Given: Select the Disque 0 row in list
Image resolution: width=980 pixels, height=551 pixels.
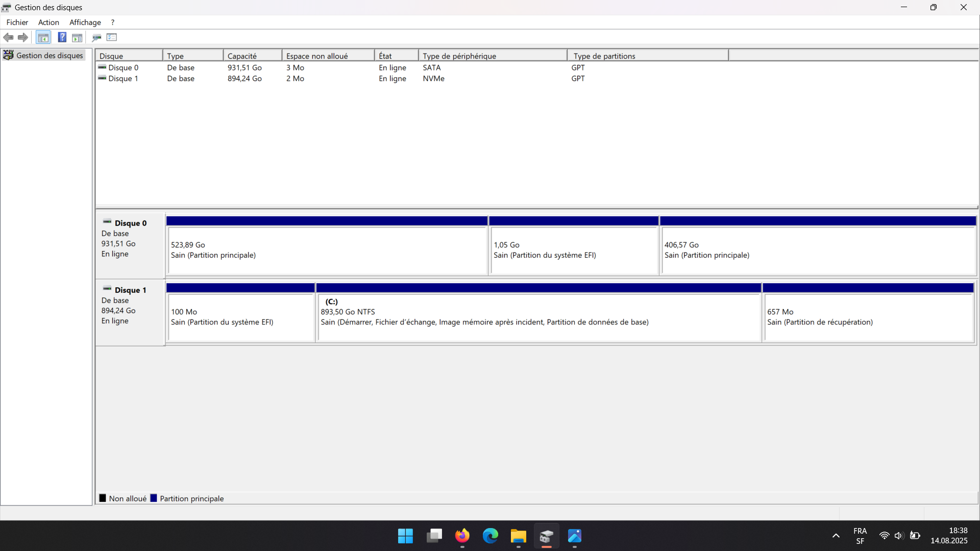Looking at the screenshot, I should point(537,67).
